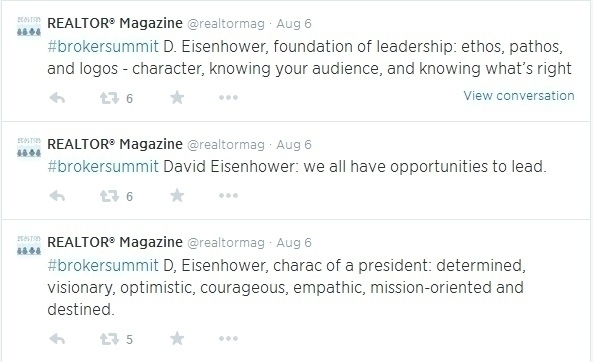Reply to the charac of a president tweet
The height and width of the screenshot is (362, 593).
coord(57,339)
